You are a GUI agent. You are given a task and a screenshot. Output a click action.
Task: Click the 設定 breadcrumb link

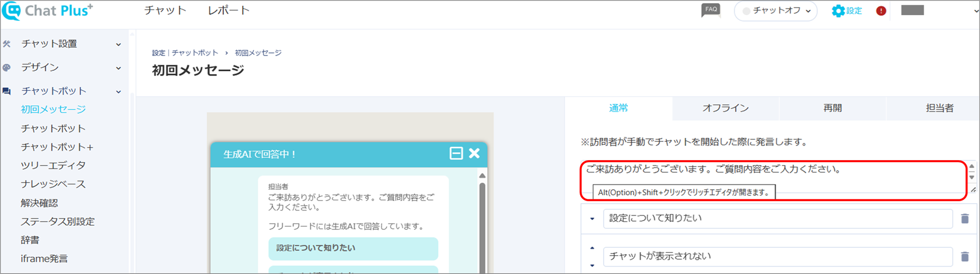click(x=159, y=53)
